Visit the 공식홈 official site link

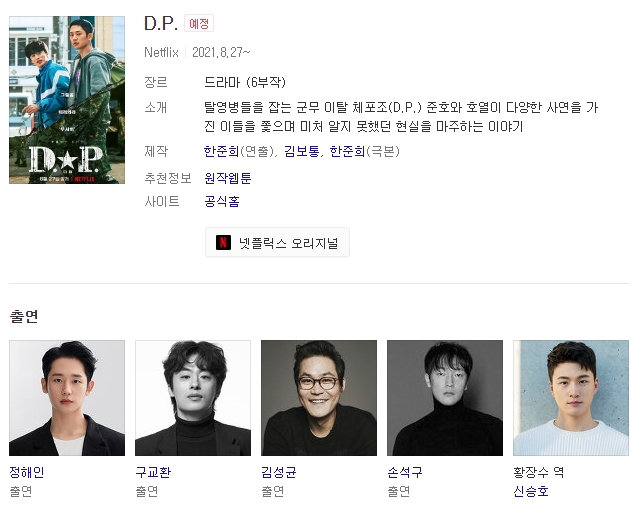(x=222, y=201)
